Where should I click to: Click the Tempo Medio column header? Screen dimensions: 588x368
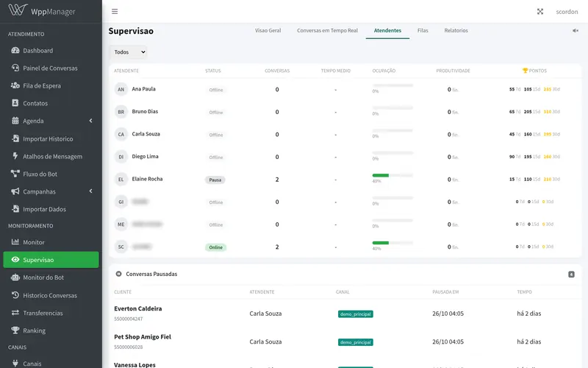tap(336, 71)
